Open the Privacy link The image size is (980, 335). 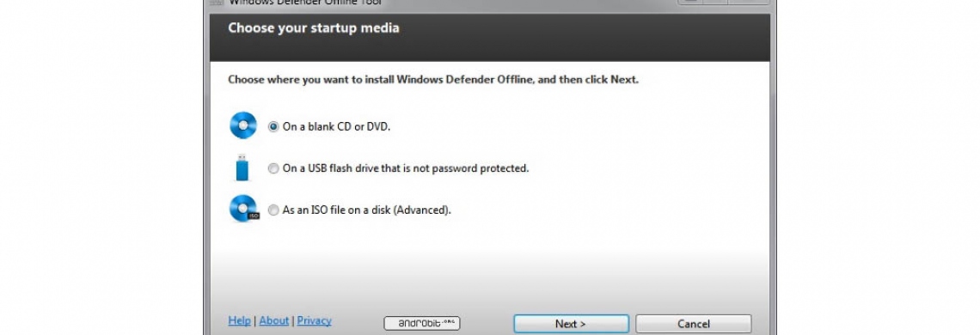[314, 320]
